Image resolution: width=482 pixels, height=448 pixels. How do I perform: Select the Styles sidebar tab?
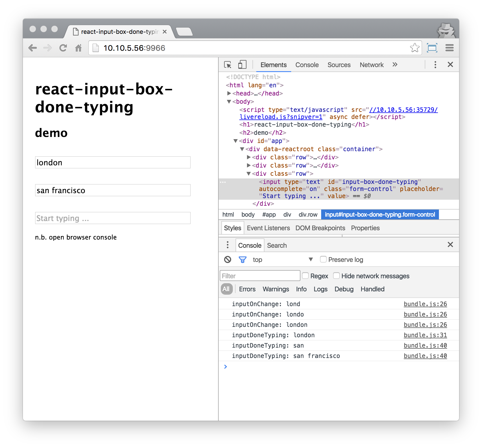pos(233,228)
